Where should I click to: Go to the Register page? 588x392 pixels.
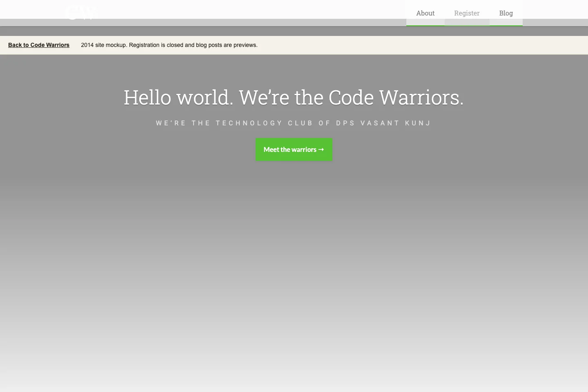point(467,13)
